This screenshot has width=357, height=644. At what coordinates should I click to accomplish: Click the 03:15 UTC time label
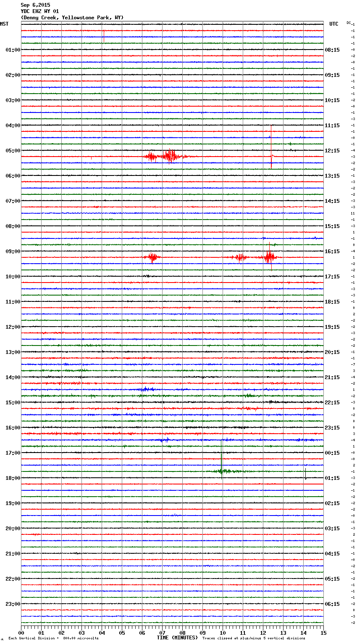click(x=332, y=529)
